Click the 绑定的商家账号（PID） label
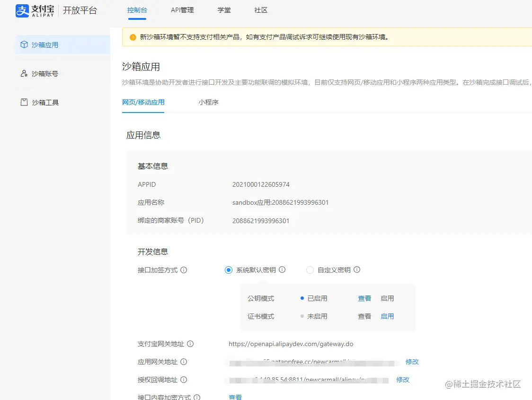Image resolution: width=532 pixels, height=400 pixels. [171, 220]
